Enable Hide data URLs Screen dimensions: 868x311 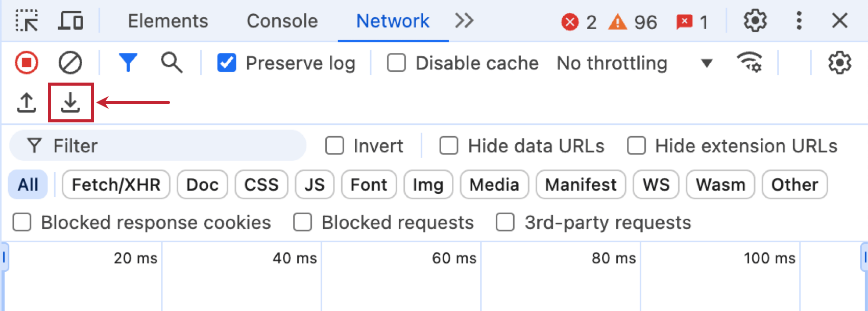(449, 146)
